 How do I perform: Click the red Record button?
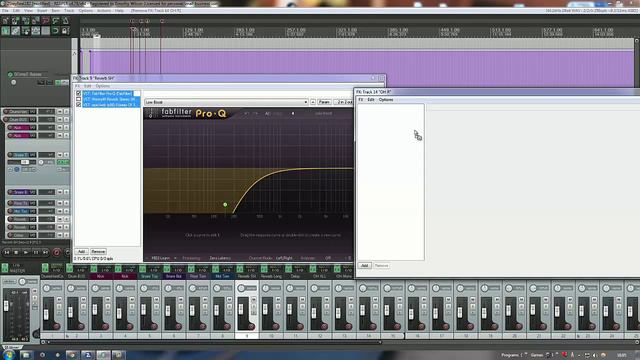57,252
